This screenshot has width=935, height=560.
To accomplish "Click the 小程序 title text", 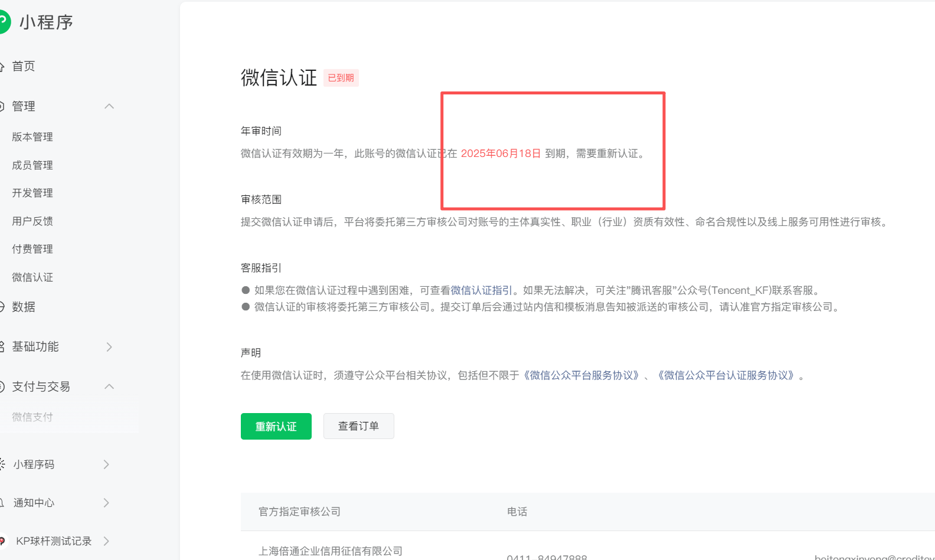I will [46, 22].
